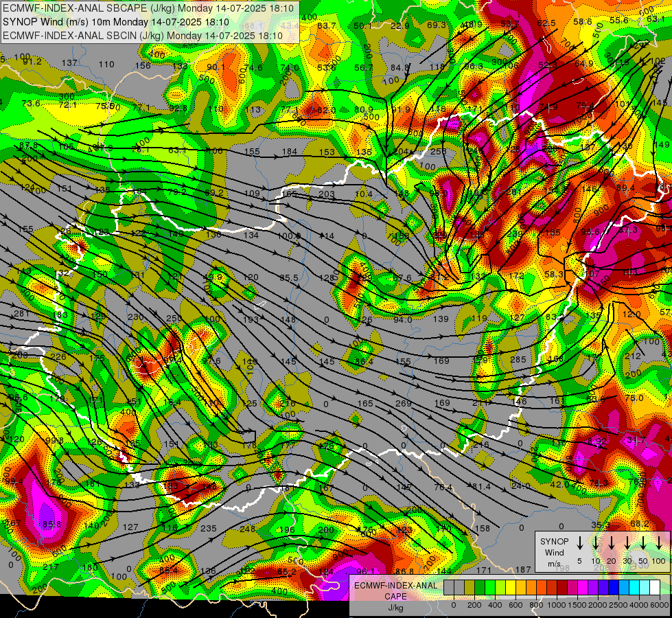The height and width of the screenshot is (618, 672).
Task: Click the '94.0' value on the map
Action: pos(402,319)
